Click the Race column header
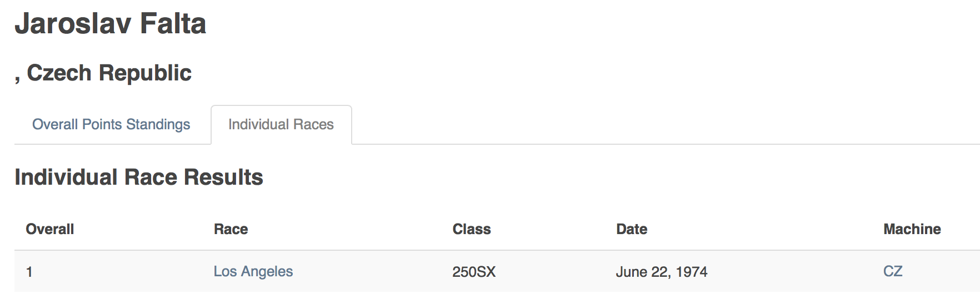The height and width of the screenshot is (304, 980). (x=231, y=229)
